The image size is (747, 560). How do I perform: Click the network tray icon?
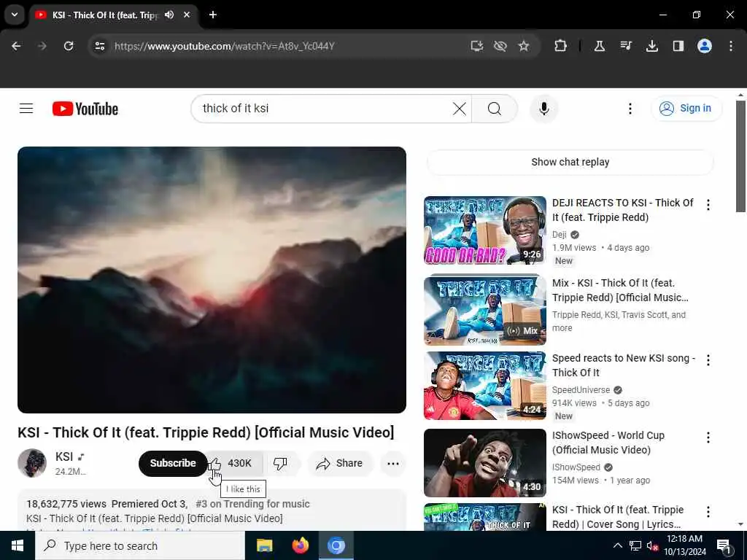coord(635,545)
